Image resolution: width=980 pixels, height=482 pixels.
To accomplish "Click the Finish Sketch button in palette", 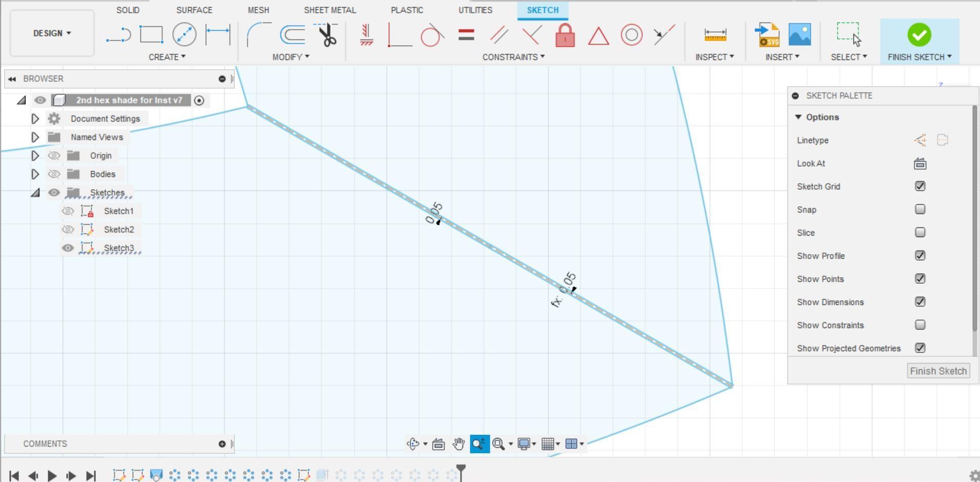I will click(x=938, y=371).
